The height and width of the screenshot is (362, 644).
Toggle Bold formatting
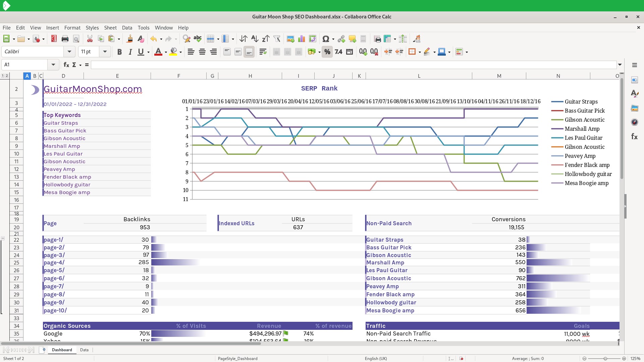click(x=119, y=52)
